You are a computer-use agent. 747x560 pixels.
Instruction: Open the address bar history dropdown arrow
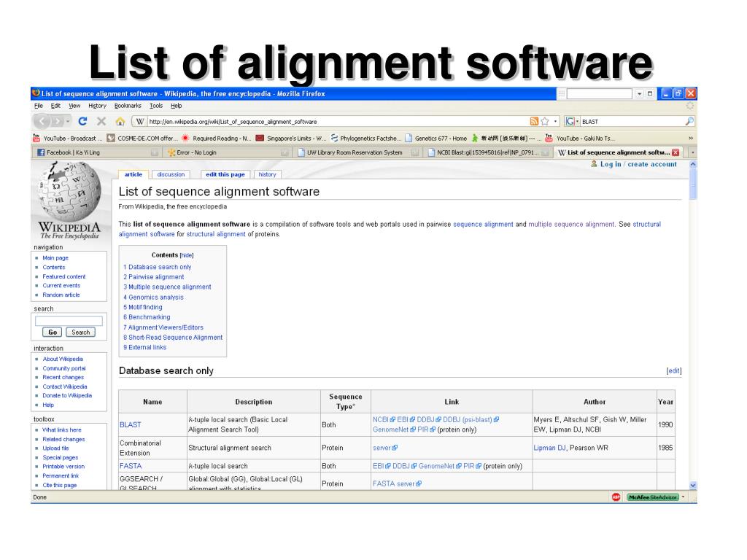click(x=555, y=122)
